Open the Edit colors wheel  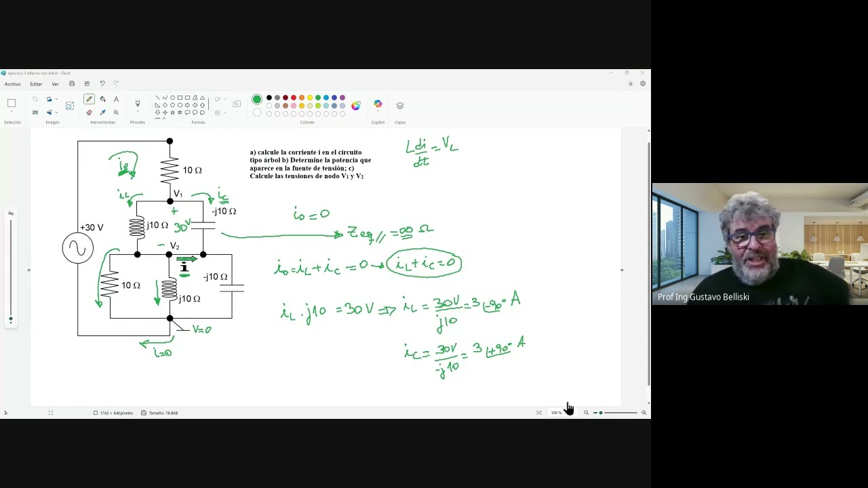[356, 106]
